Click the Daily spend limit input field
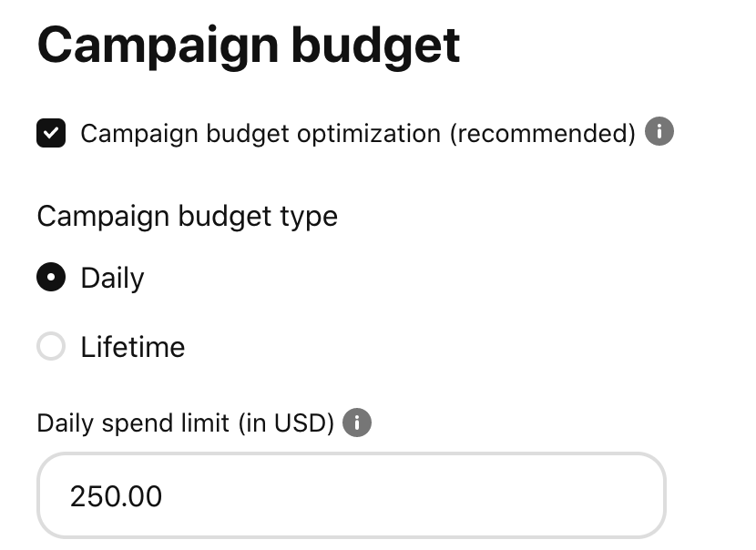This screenshot has height=550, width=756. pyautogui.click(x=352, y=495)
